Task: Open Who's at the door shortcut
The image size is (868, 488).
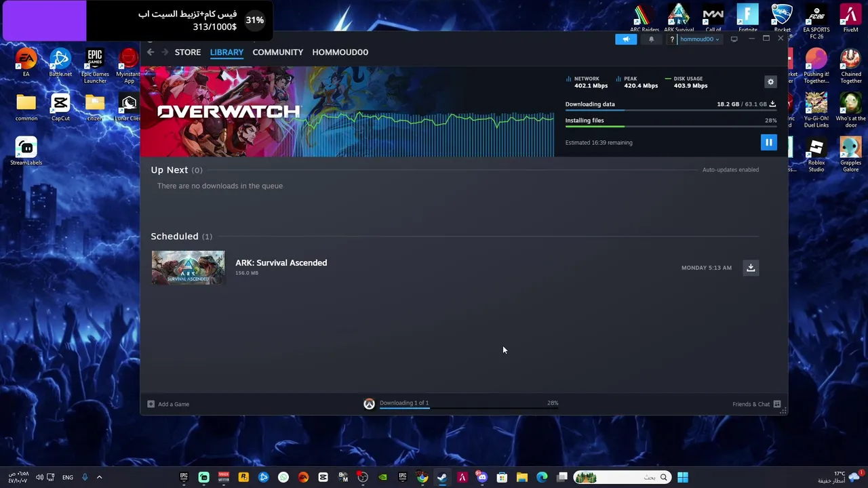Action: coord(850,110)
